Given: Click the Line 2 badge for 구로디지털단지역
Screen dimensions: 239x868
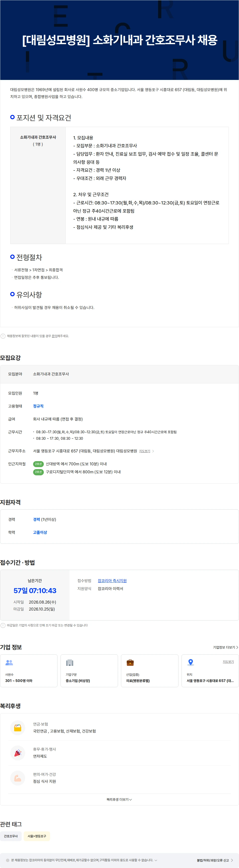Looking at the screenshot, I should pyautogui.click(x=38, y=472).
